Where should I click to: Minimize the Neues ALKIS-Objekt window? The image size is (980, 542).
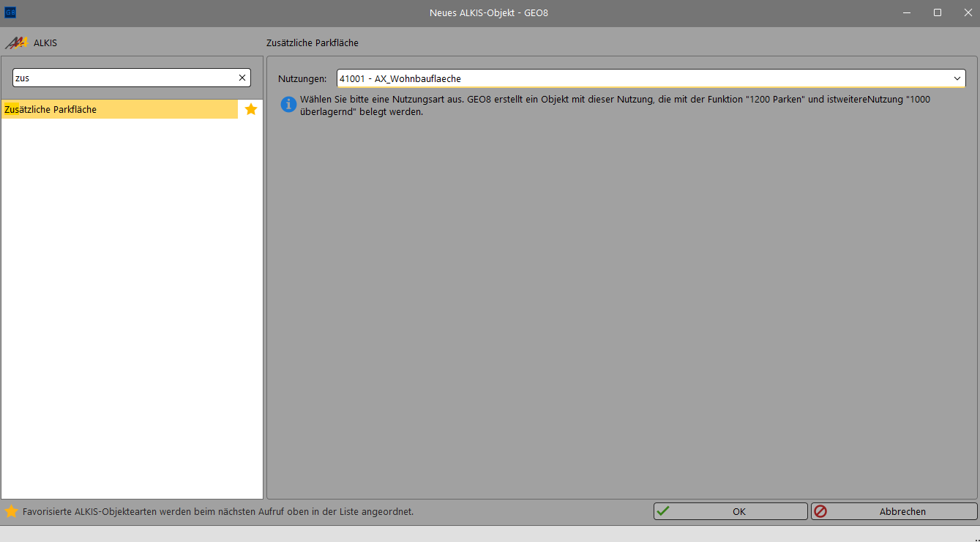point(907,12)
